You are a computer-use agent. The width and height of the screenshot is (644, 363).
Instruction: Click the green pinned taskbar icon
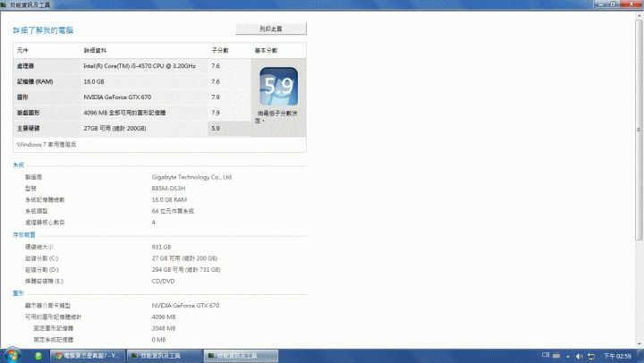[x=38, y=356]
